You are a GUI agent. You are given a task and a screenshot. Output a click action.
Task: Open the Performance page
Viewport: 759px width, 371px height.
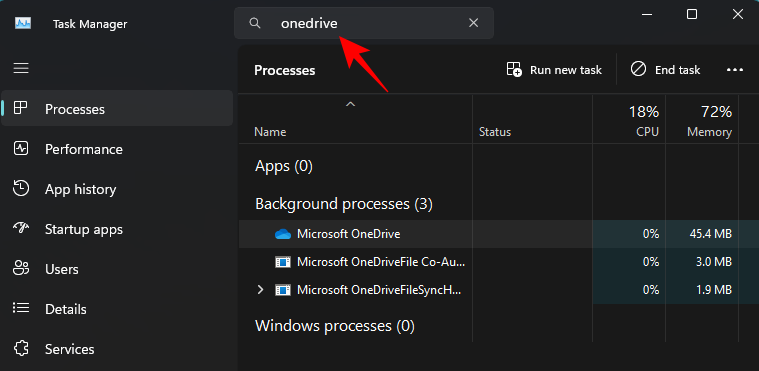(x=117, y=149)
